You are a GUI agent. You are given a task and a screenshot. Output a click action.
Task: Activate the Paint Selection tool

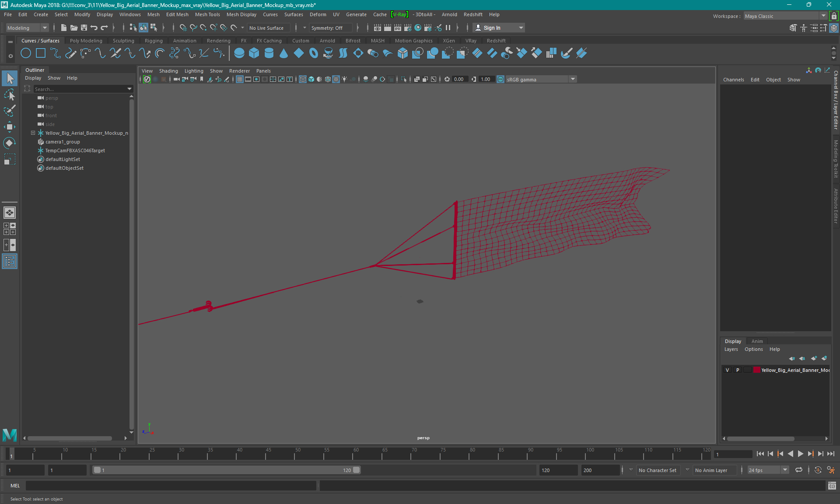click(10, 111)
